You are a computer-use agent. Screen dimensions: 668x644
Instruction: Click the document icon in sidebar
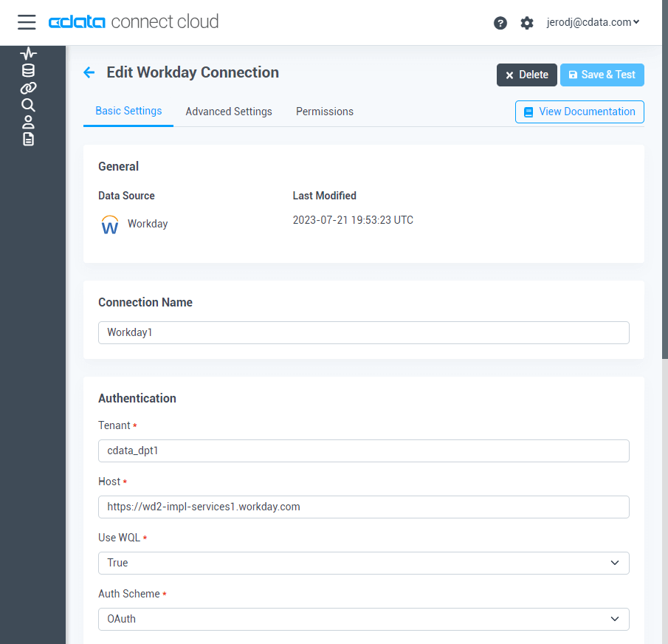click(x=28, y=139)
